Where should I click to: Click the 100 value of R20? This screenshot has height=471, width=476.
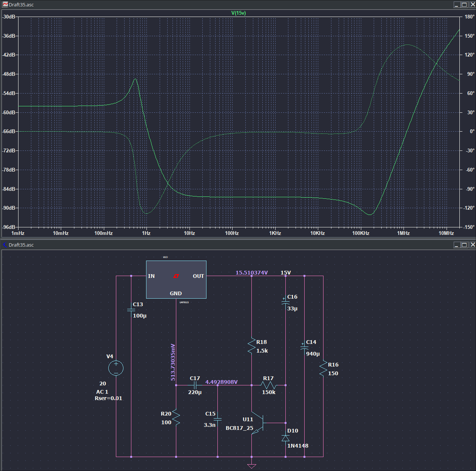(x=166, y=422)
